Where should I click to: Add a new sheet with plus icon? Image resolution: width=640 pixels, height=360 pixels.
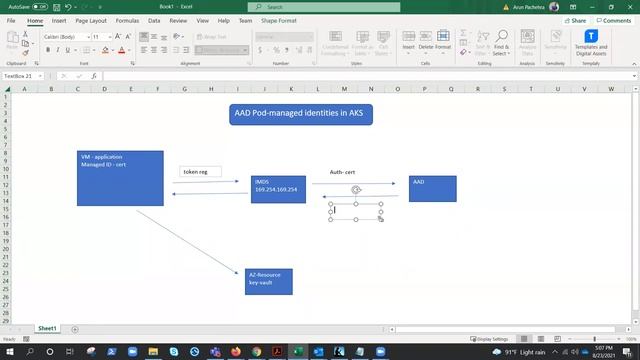75,329
